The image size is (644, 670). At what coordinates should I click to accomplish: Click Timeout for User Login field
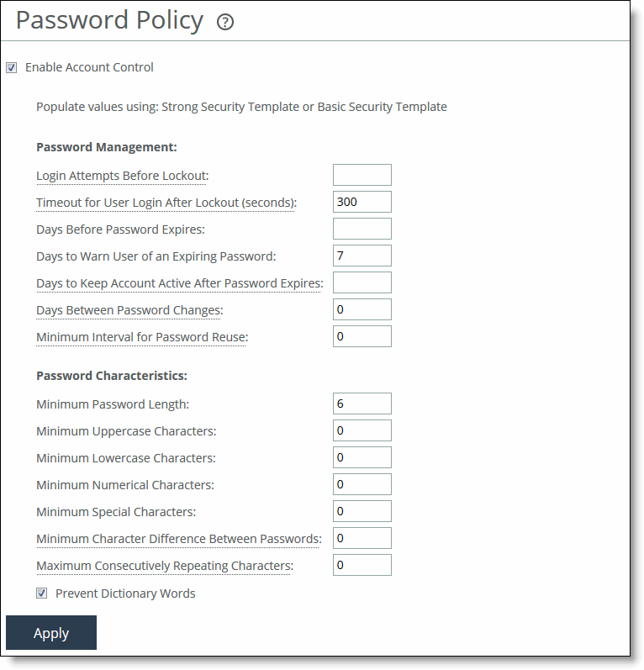362,202
